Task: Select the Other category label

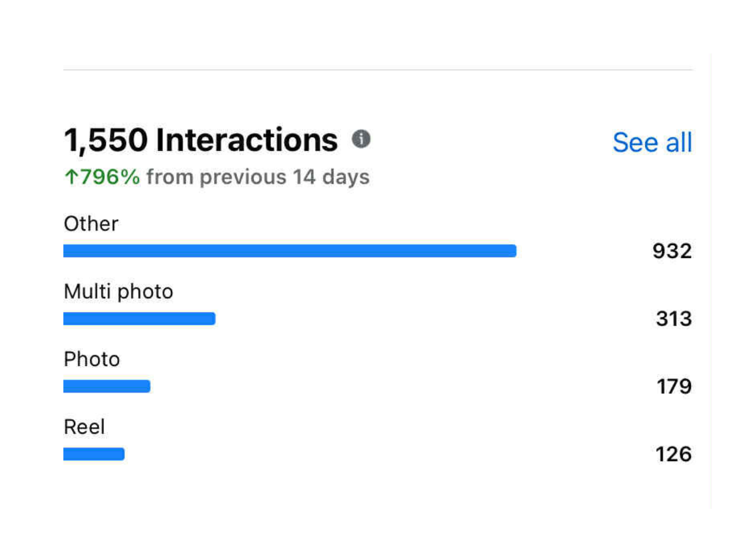Action: click(91, 224)
